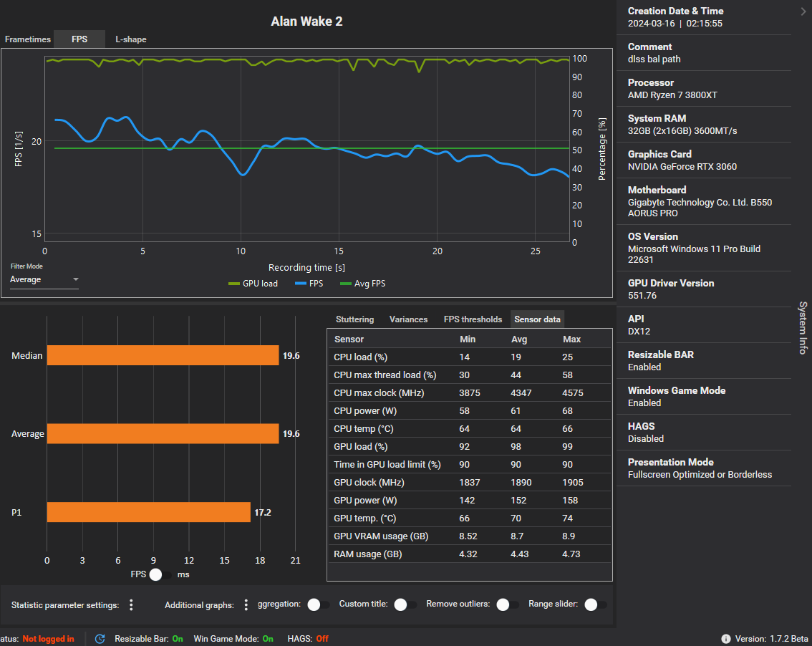
Task: Click the P1 value 17.2 label
Action: (x=263, y=512)
